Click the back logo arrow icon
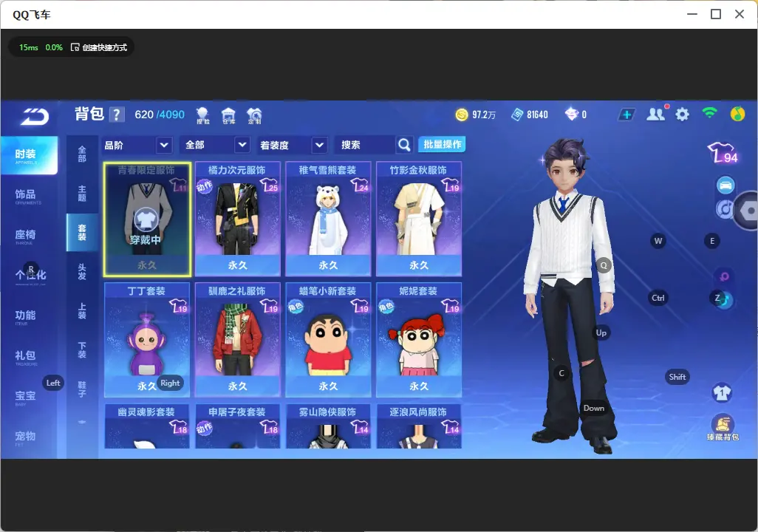758x532 pixels. point(34,117)
